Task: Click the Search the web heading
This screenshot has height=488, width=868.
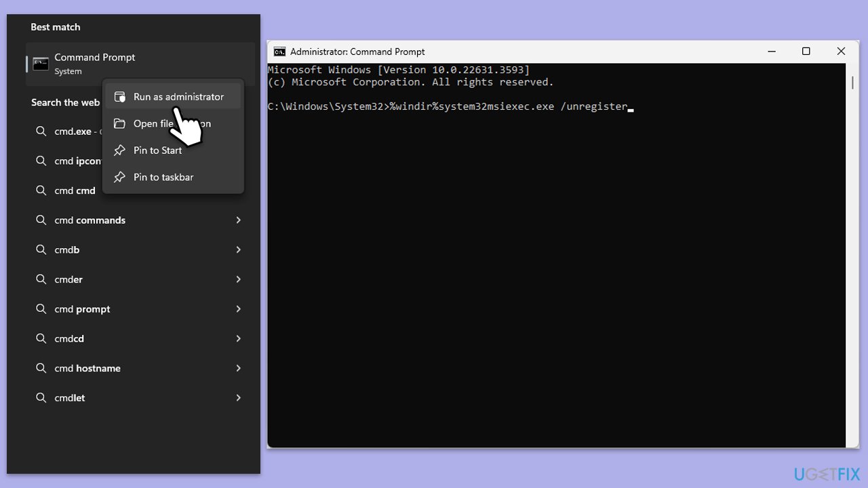Action: click(x=65, y=102)
